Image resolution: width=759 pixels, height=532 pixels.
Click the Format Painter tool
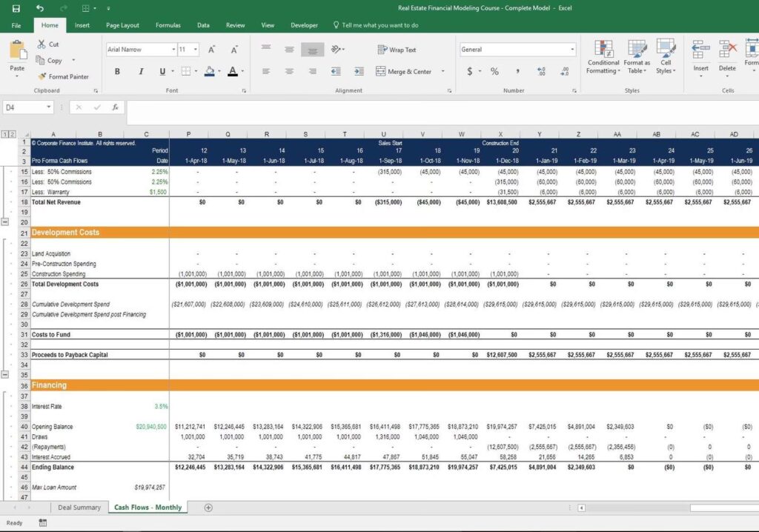tap(63, 76)
